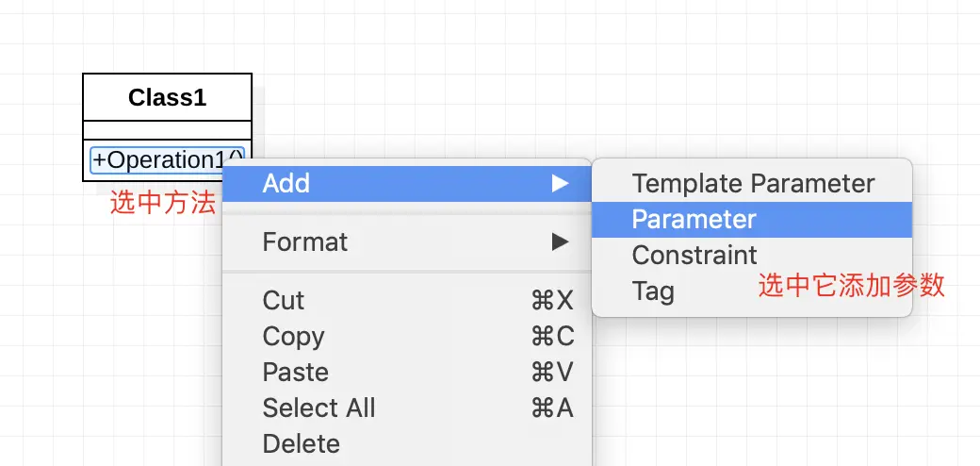980x466 pixels.
Task: Pick Select All in the context menu
Action: tap(318, 408)
